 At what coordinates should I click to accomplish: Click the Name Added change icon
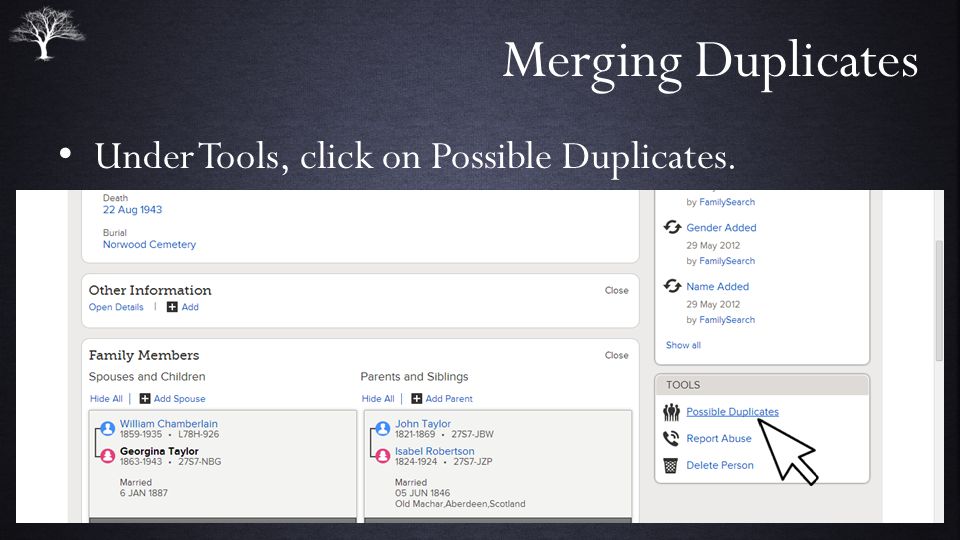point(672,286)
